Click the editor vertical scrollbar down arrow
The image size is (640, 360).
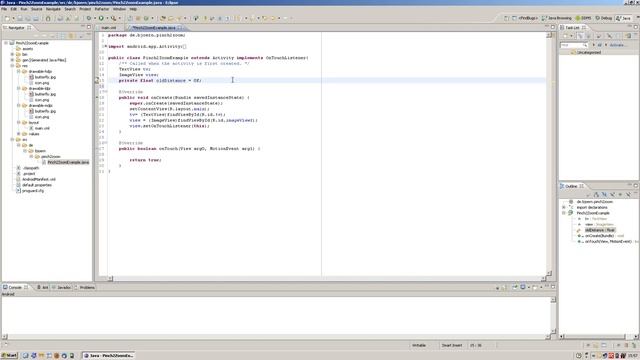click(x=549, y=273)
